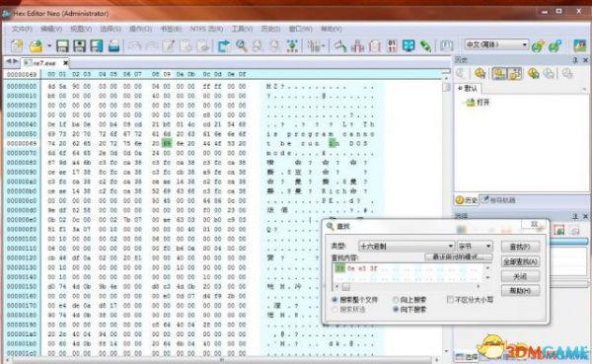The image size is (592, 364).
Task: Click the magnifying glass Find toolbar icon
Action: point(242,46)
